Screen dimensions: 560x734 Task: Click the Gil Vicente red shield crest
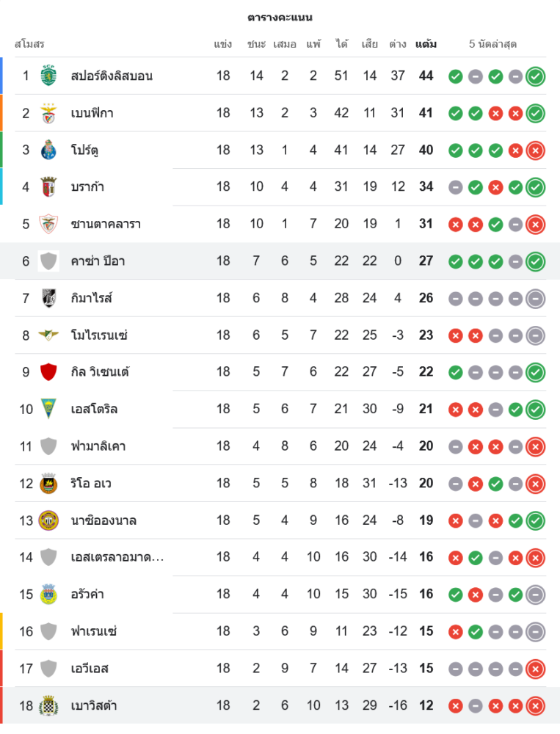click(48, 372)
